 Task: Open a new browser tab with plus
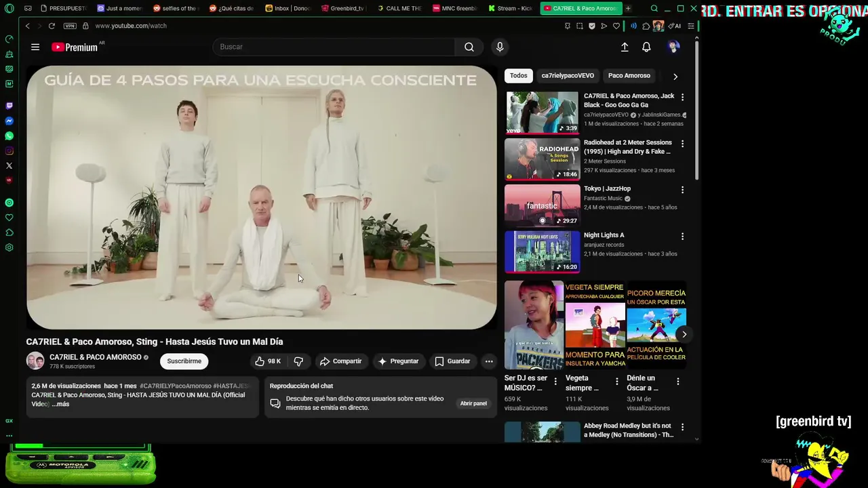click(x=628, y=9)
